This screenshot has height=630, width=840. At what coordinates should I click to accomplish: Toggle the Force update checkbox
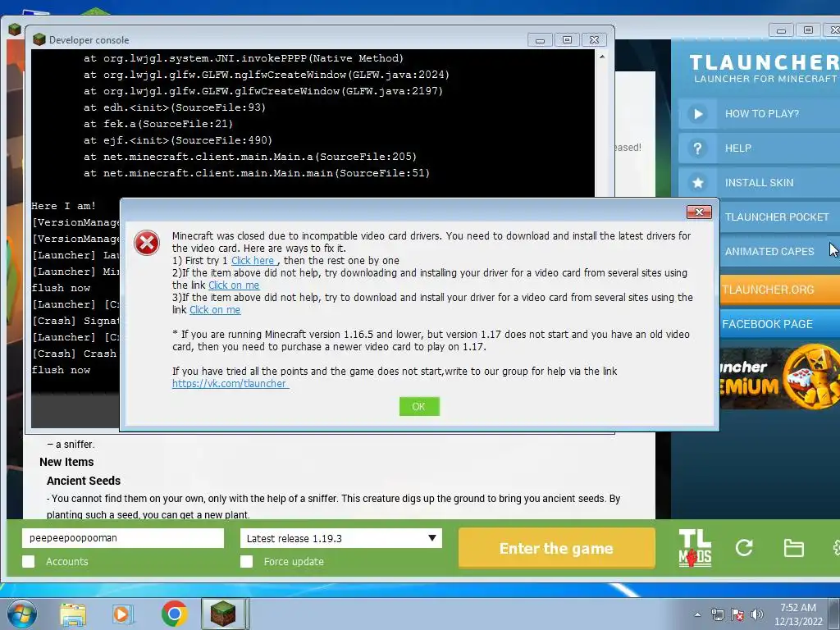246,561
